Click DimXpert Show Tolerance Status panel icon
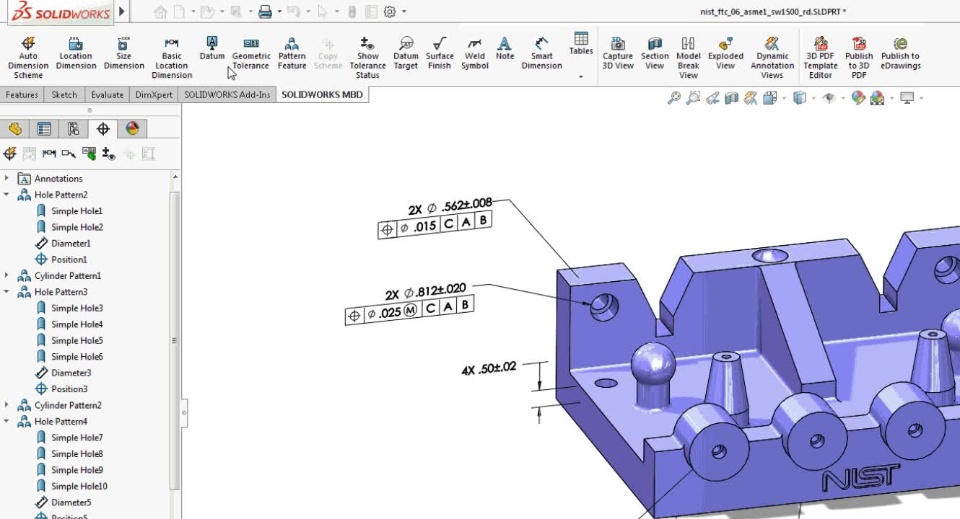This screenshot has width=960, height=519. 108,154
